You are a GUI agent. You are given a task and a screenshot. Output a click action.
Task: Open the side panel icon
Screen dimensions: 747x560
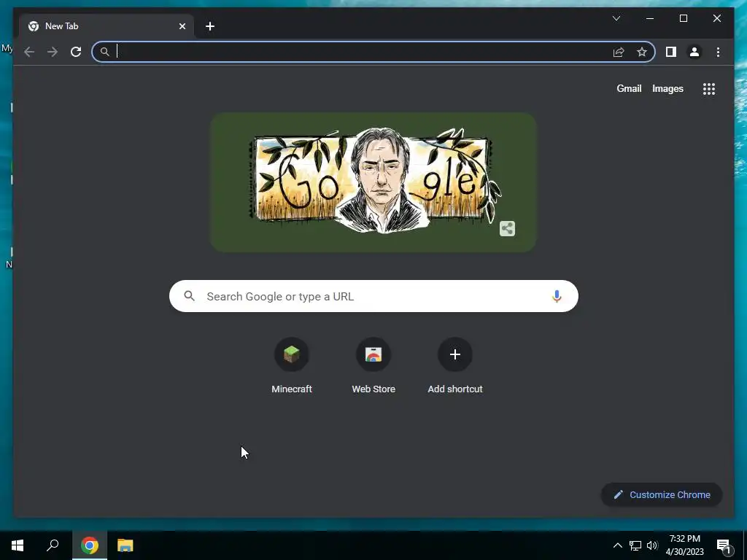[x=671, y=52]
